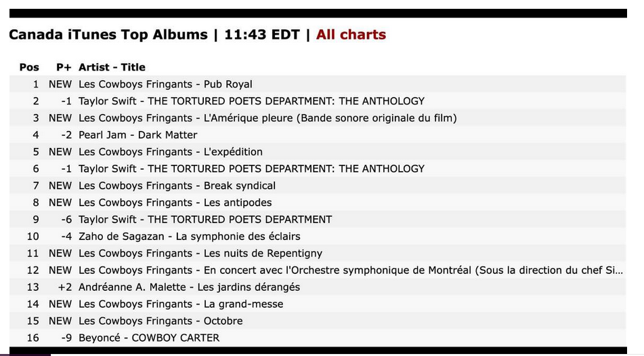Select the La grand-messe album row

point(181,304)
